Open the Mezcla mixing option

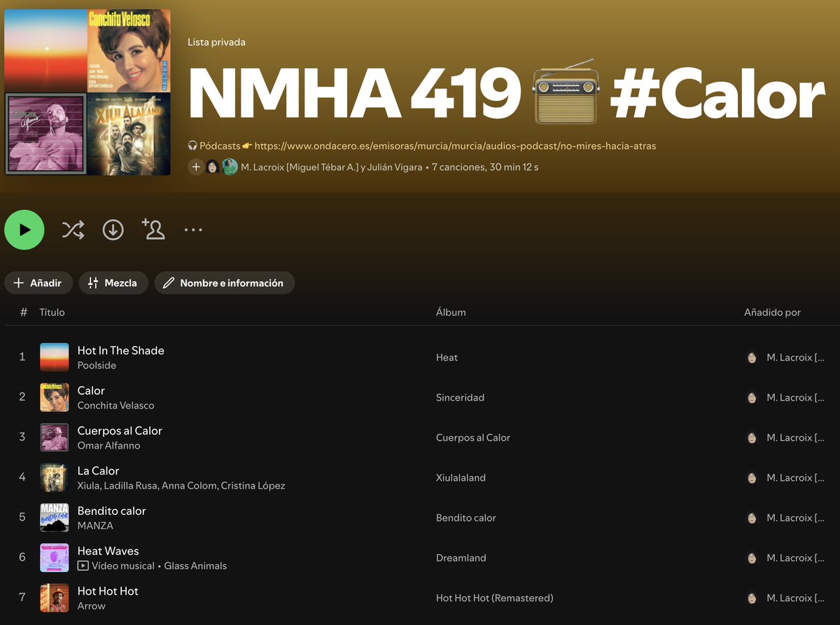113,283
